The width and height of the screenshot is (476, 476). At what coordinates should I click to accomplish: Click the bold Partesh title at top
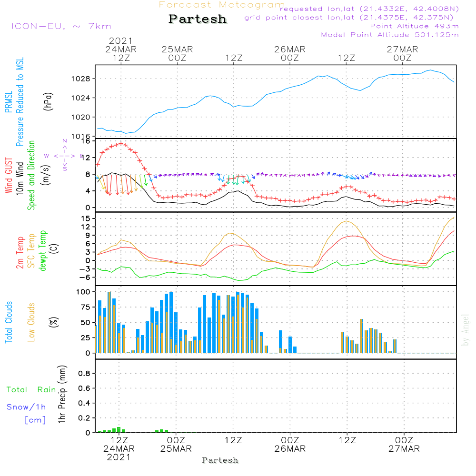198,19
